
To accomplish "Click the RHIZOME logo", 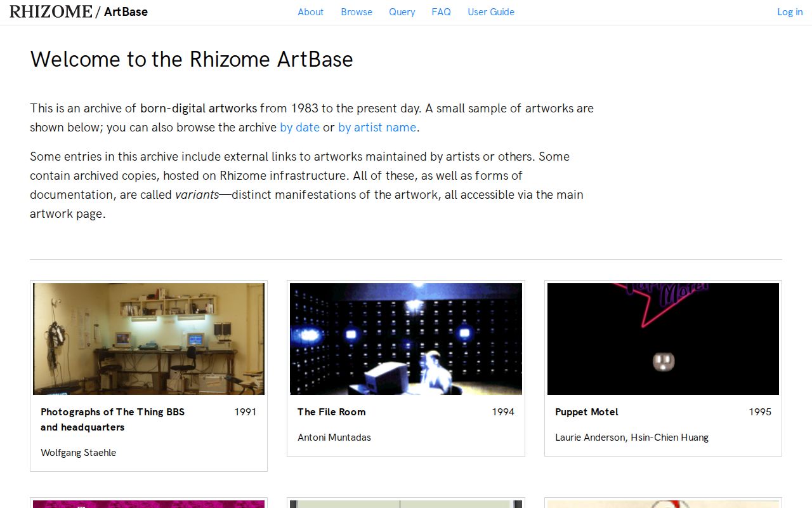I will [50, 11].
